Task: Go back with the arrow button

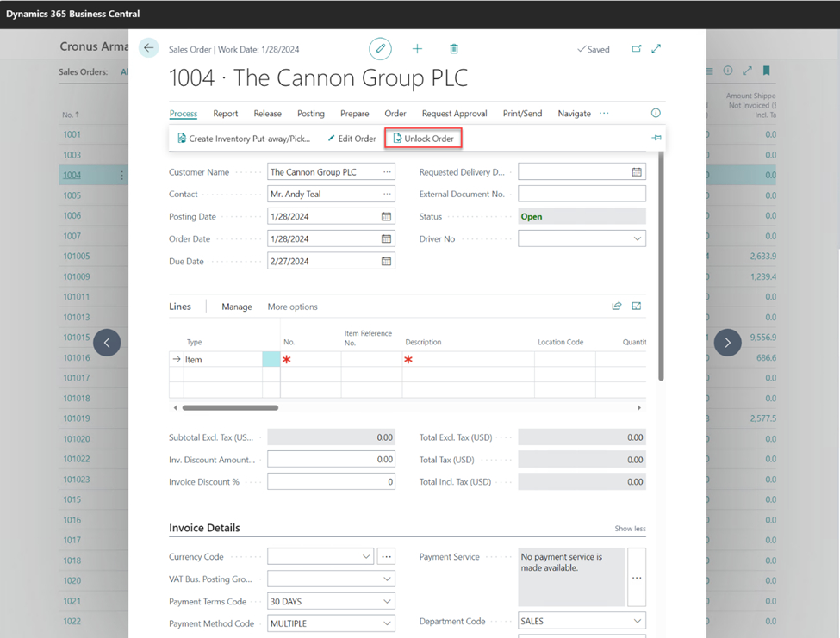Action: [x=148, y=47]
